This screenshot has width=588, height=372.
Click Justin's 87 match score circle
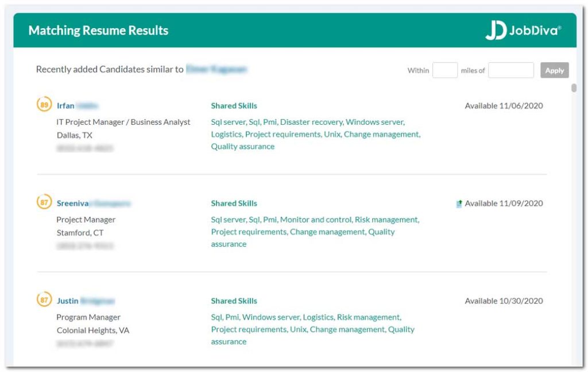pos(44,300)
